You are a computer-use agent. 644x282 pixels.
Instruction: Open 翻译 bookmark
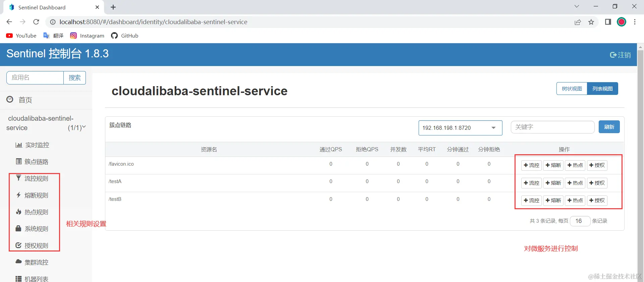pyautogui.click(x=53, y=36)
